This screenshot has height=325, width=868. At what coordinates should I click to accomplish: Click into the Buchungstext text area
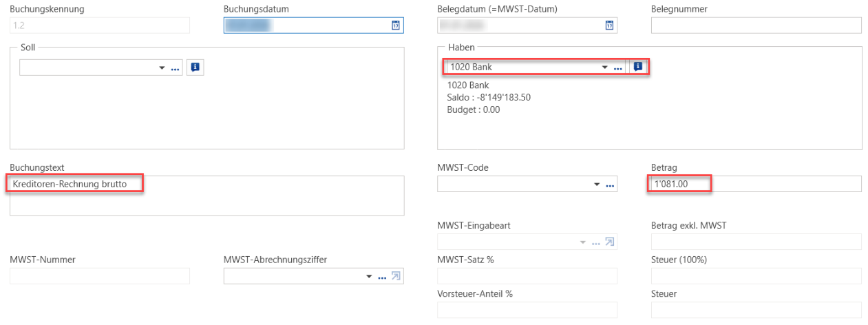pyautogui.click(x=207, y=196)
